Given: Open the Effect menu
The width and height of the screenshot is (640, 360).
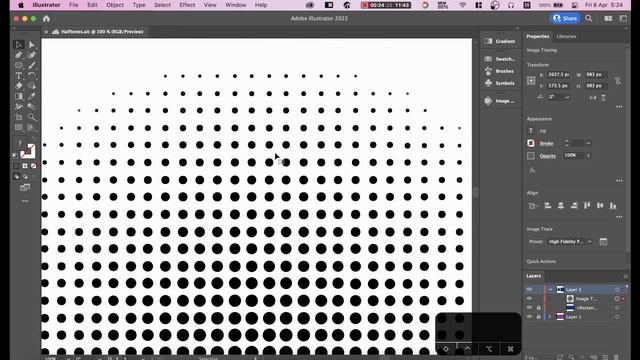Looking at the screenshot, I should click(x=187, y=5).
